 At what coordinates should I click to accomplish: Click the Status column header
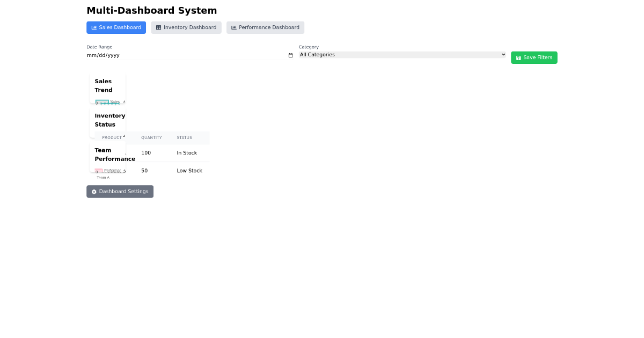pyautogui.click(x=184, y=138)
